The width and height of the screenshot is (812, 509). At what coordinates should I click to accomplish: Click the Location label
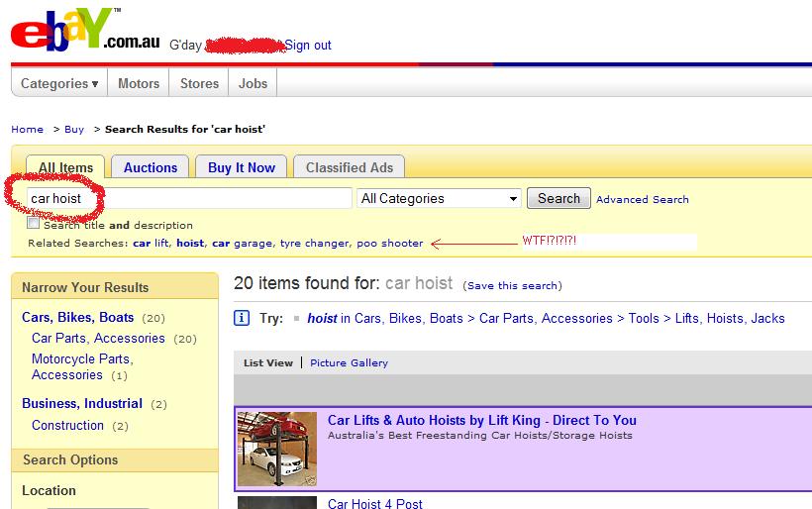tap(49, 490)
